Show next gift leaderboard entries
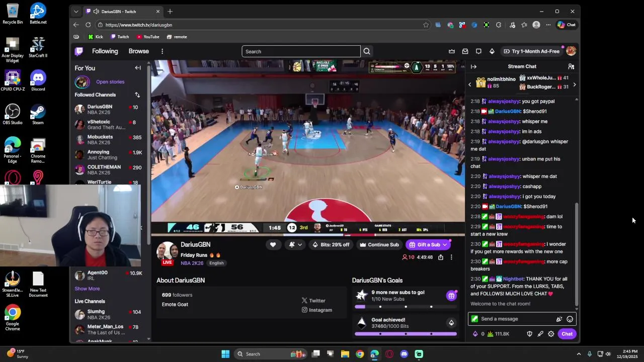 [574, 84]
